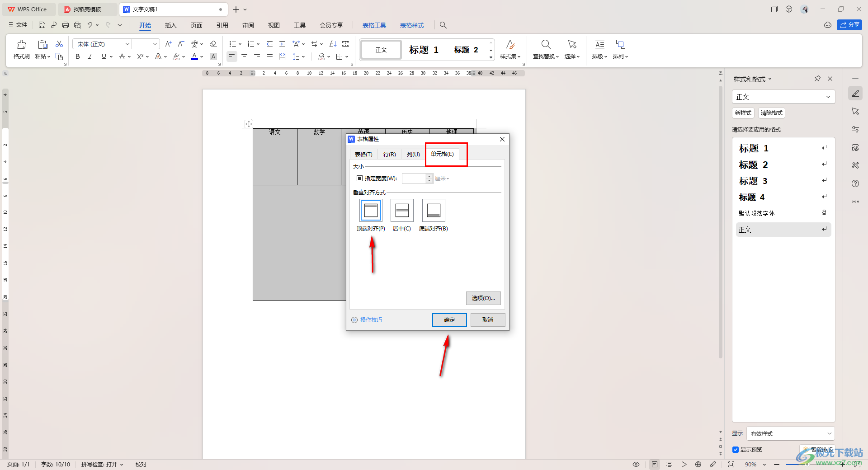Select Center vertical alignment option
Viewport: 868px width, 470px height.
click(x=402, y=210)
